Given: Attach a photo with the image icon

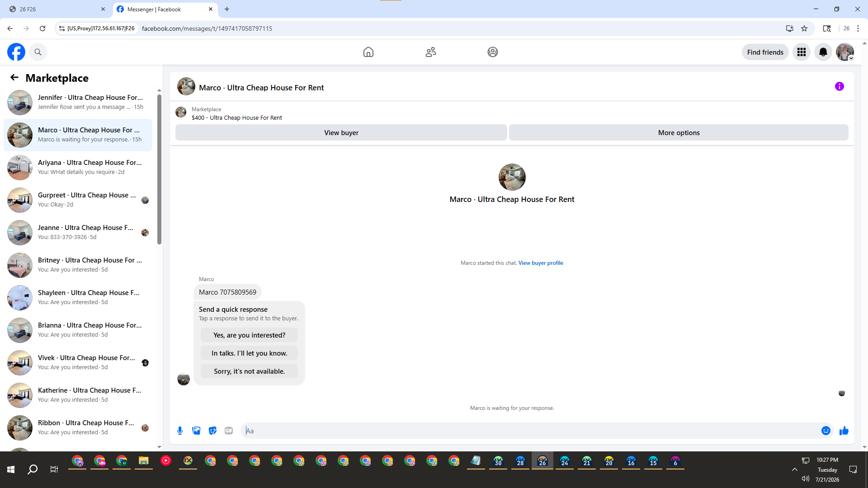Looking at the screenshot, I should coord(196,431).
